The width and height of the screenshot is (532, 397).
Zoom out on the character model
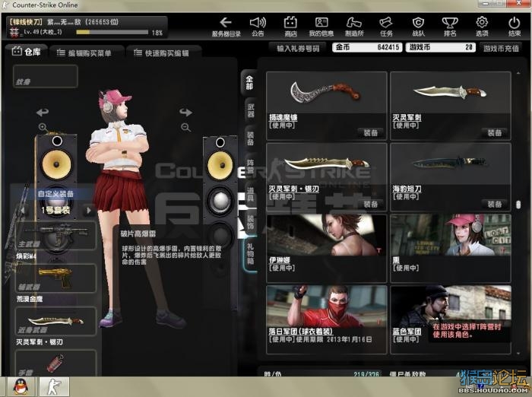[x=185, y=127]
